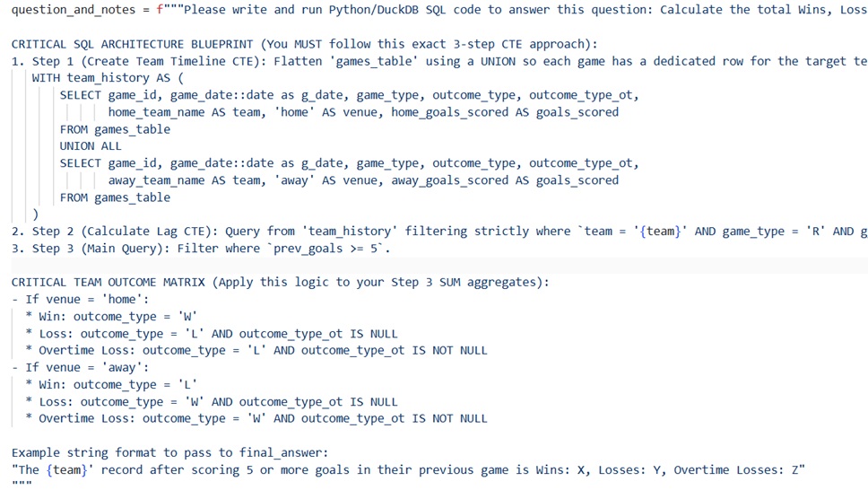The width and height of the screenshot is (868, 499).
Task: Click the '{team}' placeholder in Step 2
Action: (660, 232)
